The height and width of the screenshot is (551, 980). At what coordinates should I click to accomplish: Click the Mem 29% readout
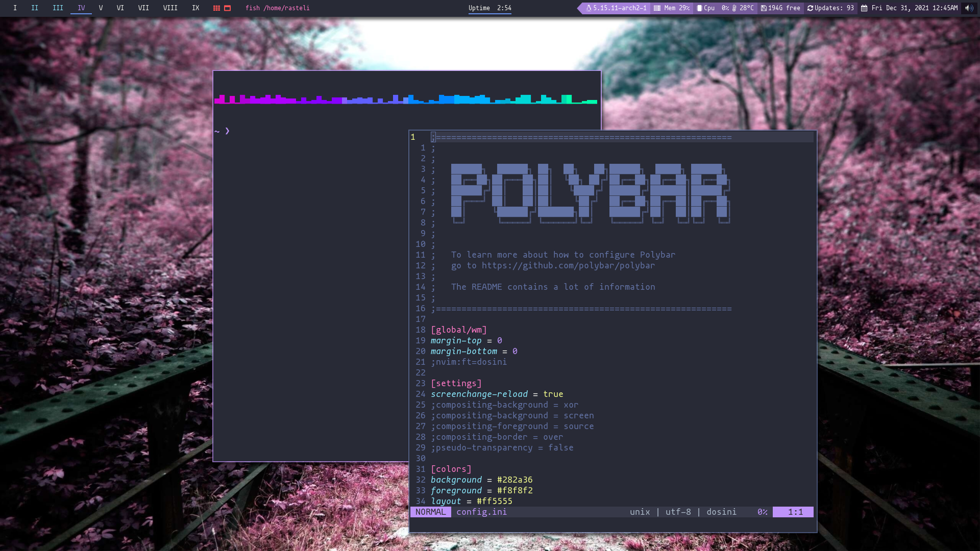(x=677, y=8)
